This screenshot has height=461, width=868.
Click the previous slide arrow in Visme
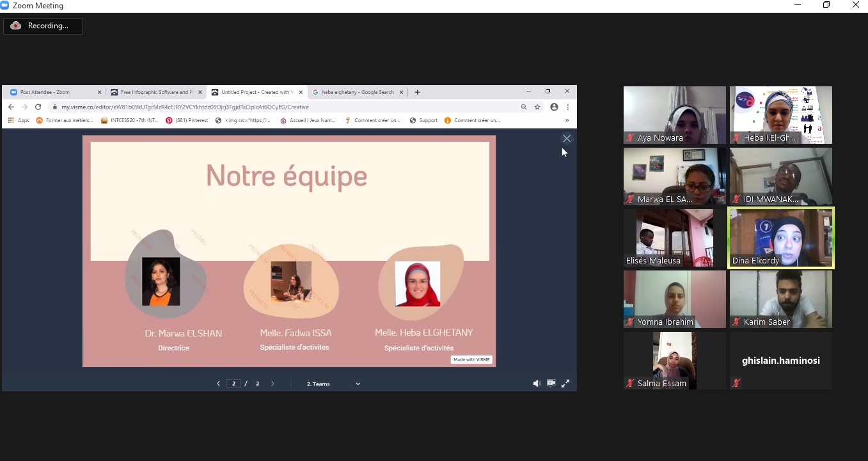pos(218,384)
